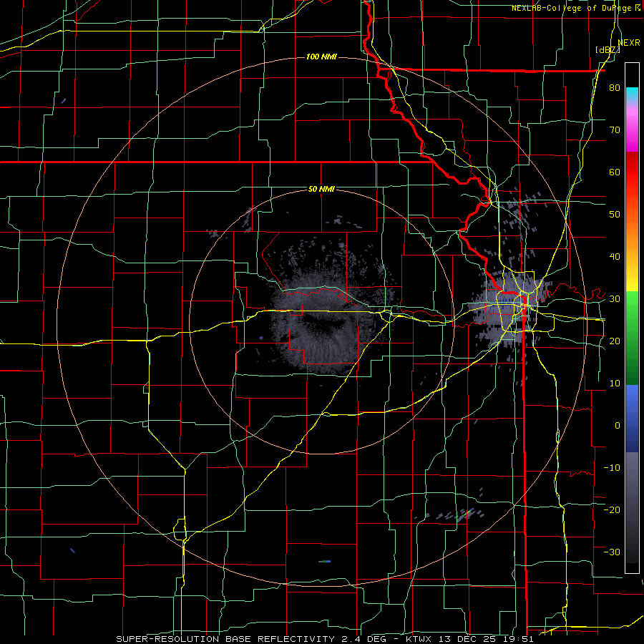This screenshot has width=644, height=644.
Task: Click the 80 dBZ scale value
Action: tap(615, 88)
